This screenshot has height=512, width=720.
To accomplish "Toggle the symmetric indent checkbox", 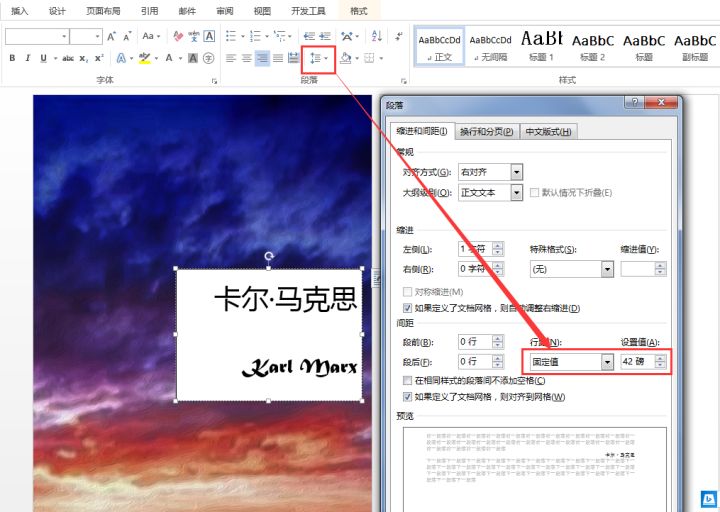I will [x=407, y=292].
